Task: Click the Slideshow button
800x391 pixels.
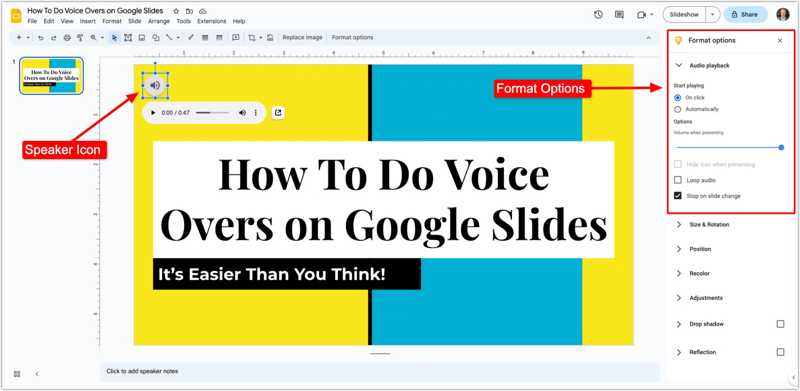Action: [x=684, y=15]
